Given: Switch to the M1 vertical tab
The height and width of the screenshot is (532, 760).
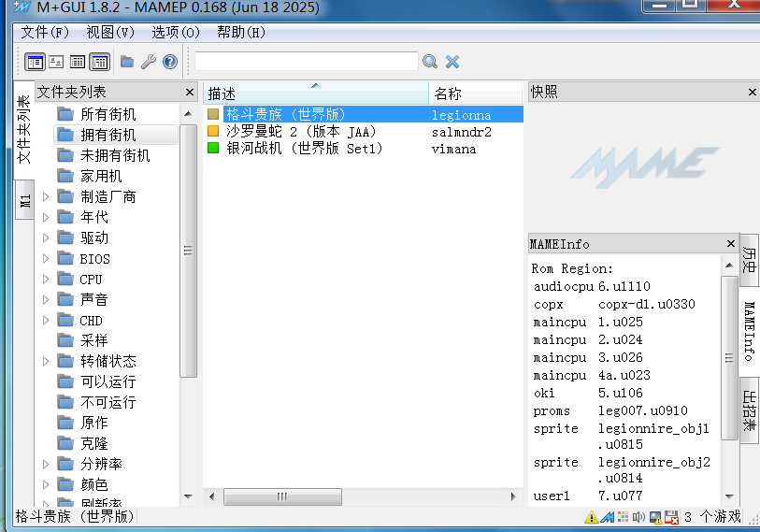Looking at the screenshot, I should pyautogui.click(x=24, y=200).
